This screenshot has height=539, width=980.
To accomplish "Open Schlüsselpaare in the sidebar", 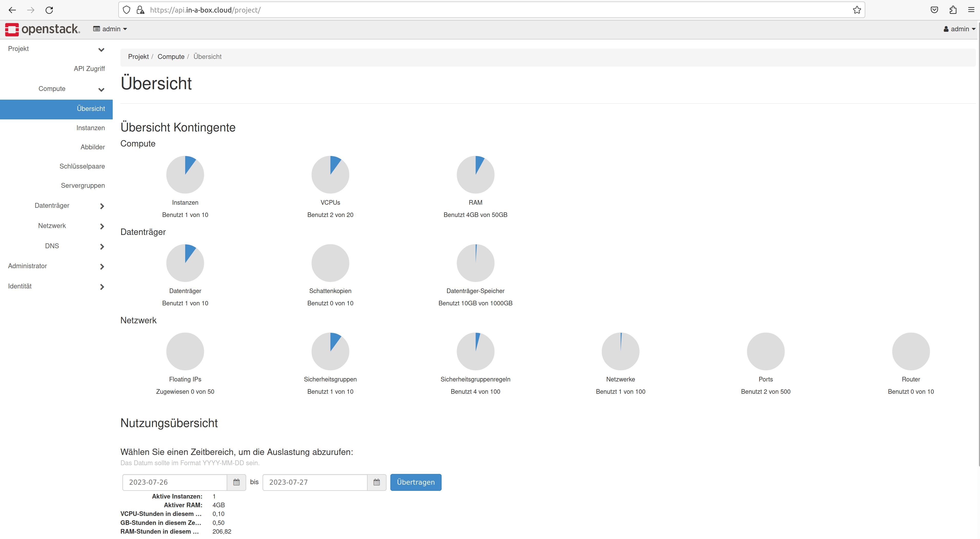I will click(x=82, y=167).
